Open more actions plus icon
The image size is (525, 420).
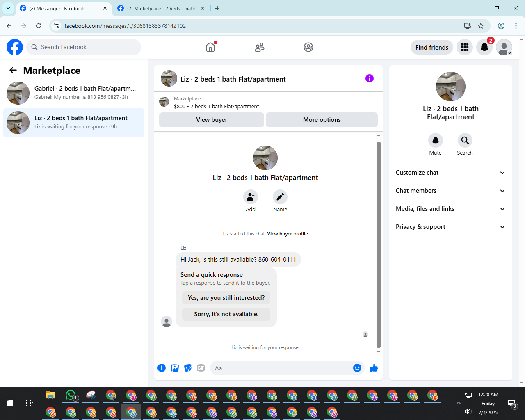coord(162,368)
